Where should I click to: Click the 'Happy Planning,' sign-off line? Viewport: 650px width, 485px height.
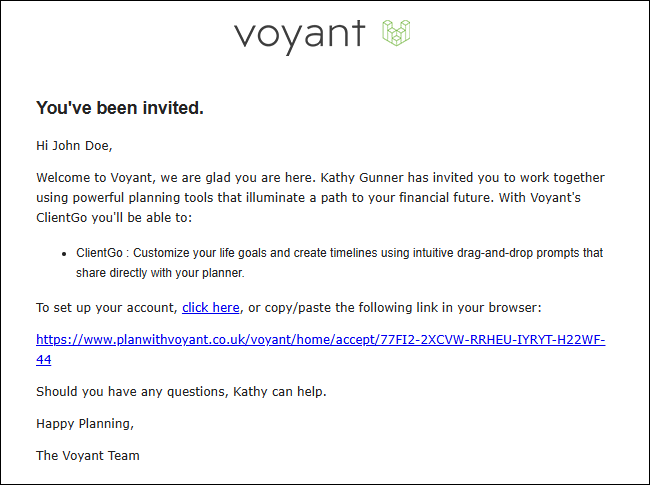coord(85,424)
